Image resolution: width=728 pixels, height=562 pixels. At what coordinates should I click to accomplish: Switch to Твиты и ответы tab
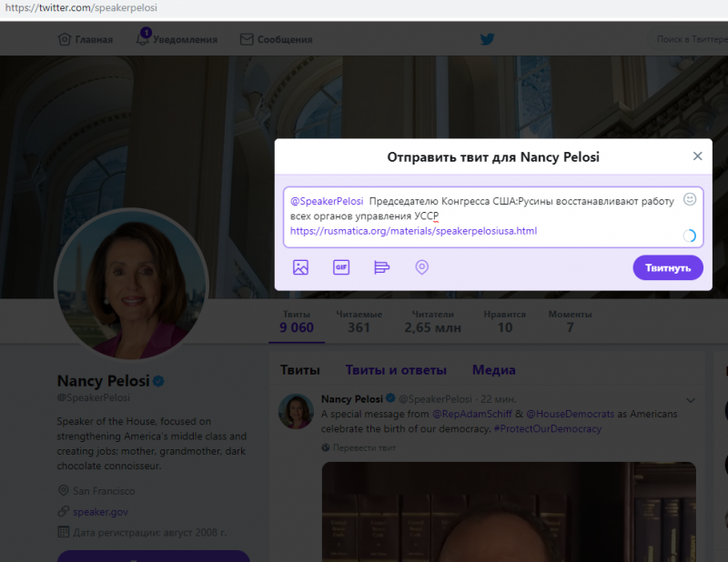click(396, 370)
